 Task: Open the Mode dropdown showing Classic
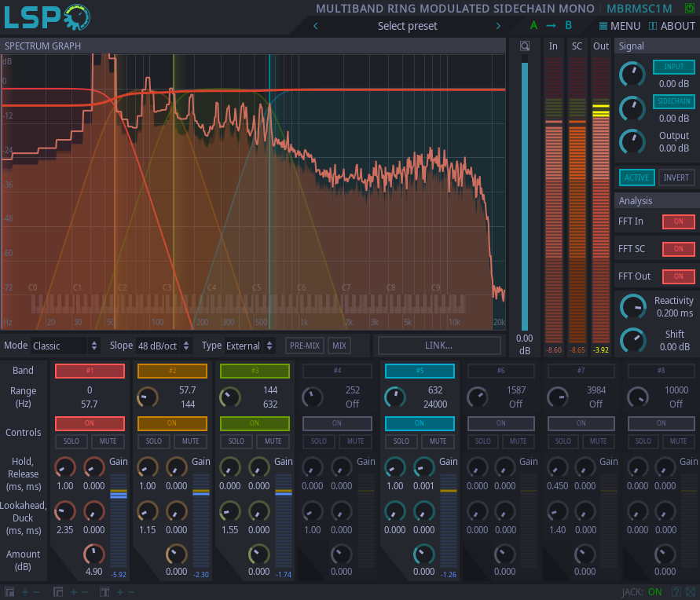coord(64,346)
